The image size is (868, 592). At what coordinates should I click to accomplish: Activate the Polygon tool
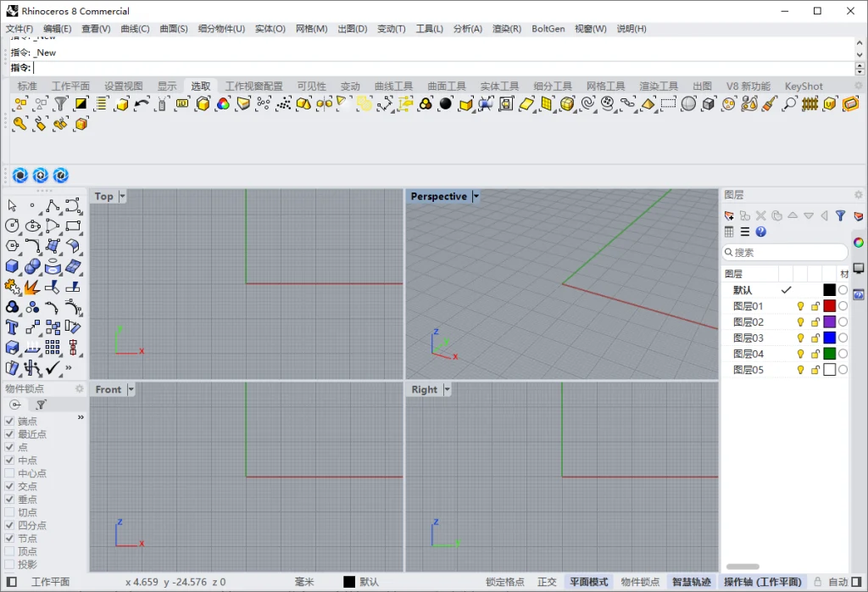12,246
